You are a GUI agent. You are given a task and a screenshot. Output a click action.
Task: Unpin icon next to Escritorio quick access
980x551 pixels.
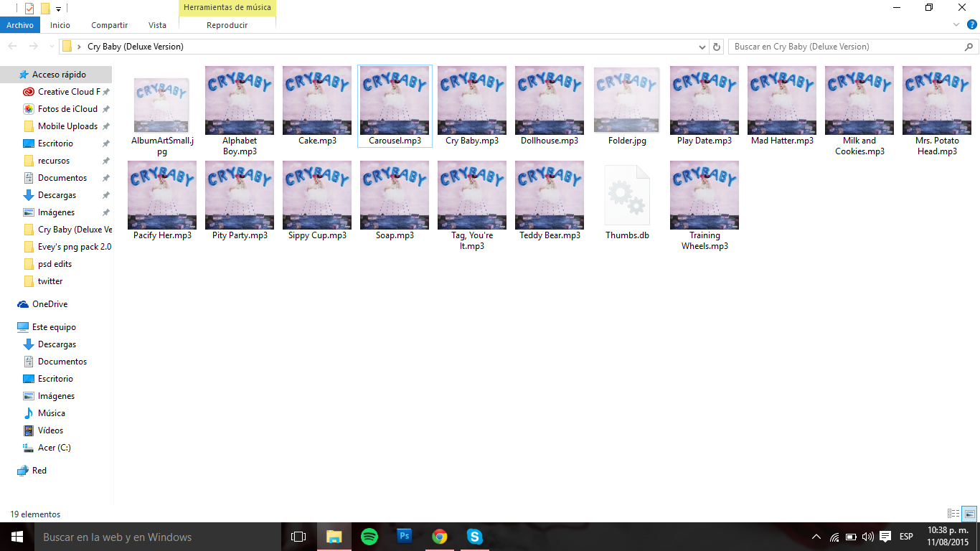pyautogui.click(x=106, y=143)
